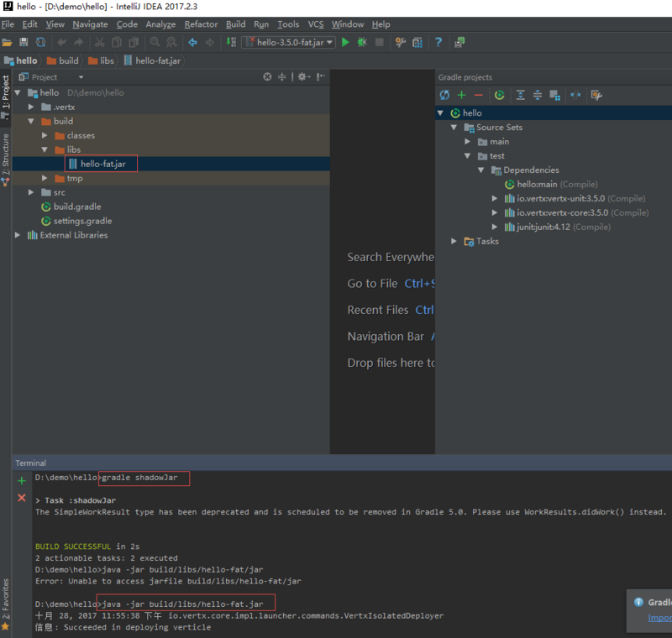Navigate back with blue left arrow
This screenshot has width=672, height=638.
pyautogui.click(x=193, y=42)
